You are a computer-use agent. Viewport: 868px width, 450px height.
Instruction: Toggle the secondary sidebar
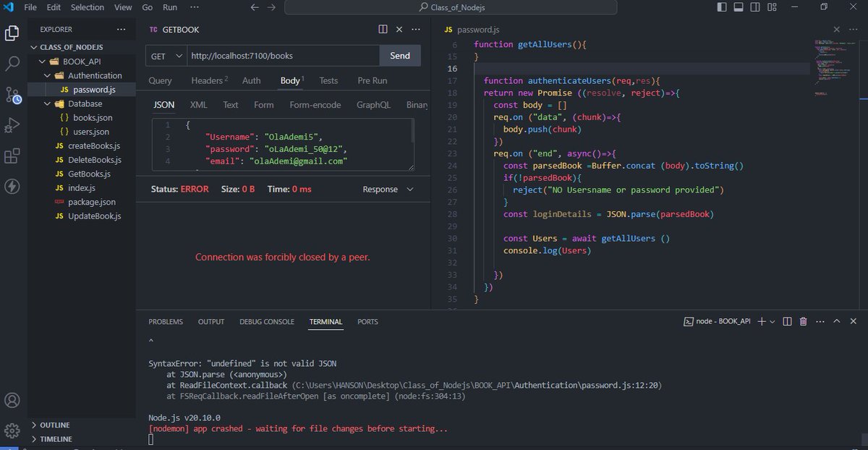click(x=754, y=7)
